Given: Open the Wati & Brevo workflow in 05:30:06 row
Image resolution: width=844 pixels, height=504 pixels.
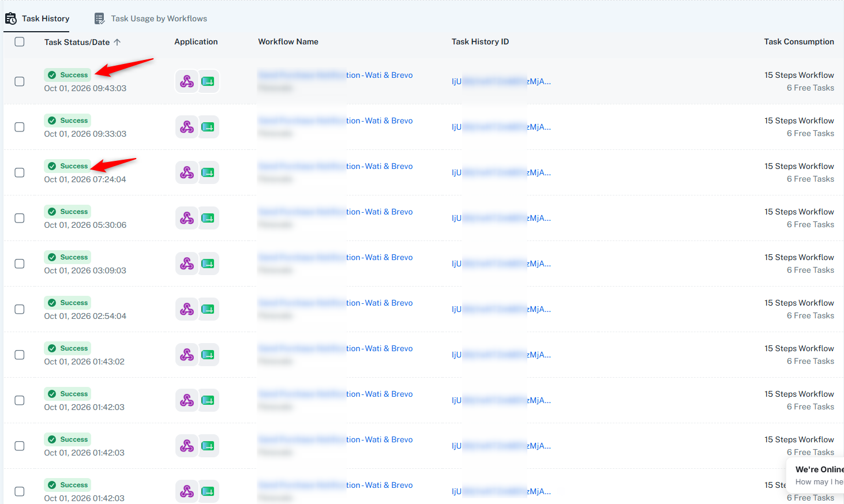Looking at the screenshot, I should tap(336, 212).
